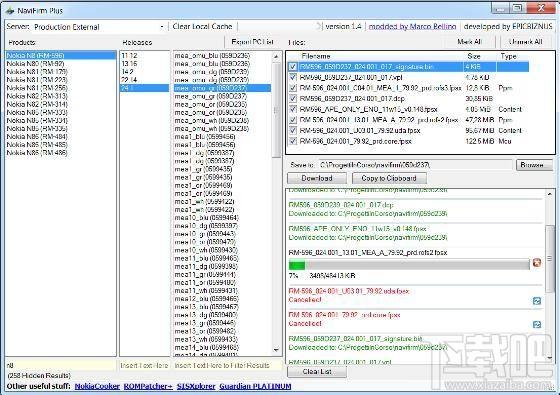This screenshot has width=560, height=395.
Task: Retry the cancelled uda.fpsx download
Action: [x=536, y=301]
